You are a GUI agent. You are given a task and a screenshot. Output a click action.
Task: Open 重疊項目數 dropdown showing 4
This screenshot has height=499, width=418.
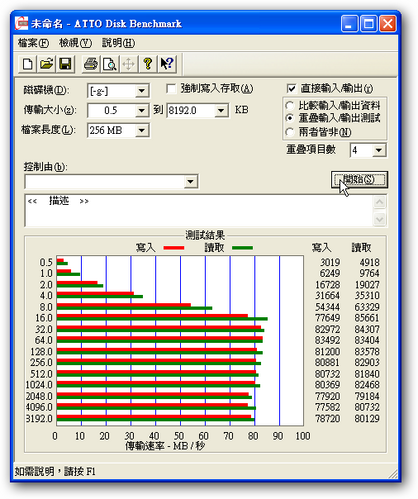(379, 150)
